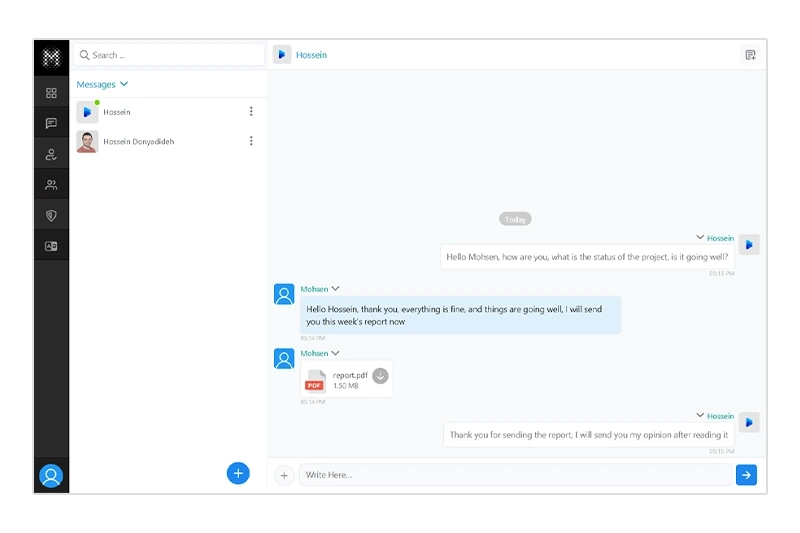Open the chat messages sidebar icon
The width and height of the screenshot is (800, 533).
51,124
